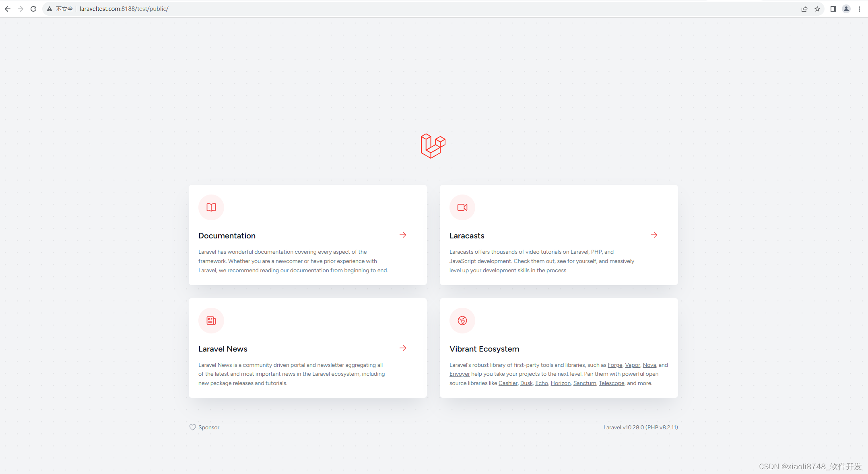868x474 pixels.
Task: Click the Laracasts video camera icon
Action: coord(463,207)
